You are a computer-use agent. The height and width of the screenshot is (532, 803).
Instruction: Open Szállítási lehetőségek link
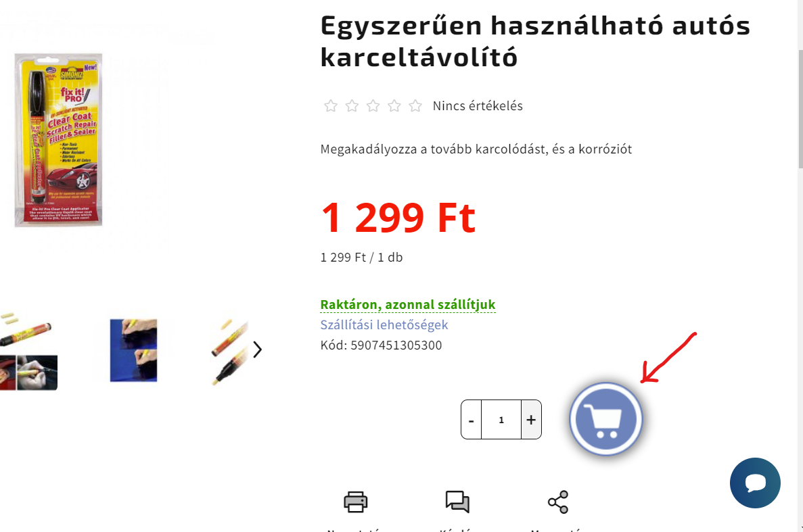click(384, 325)
